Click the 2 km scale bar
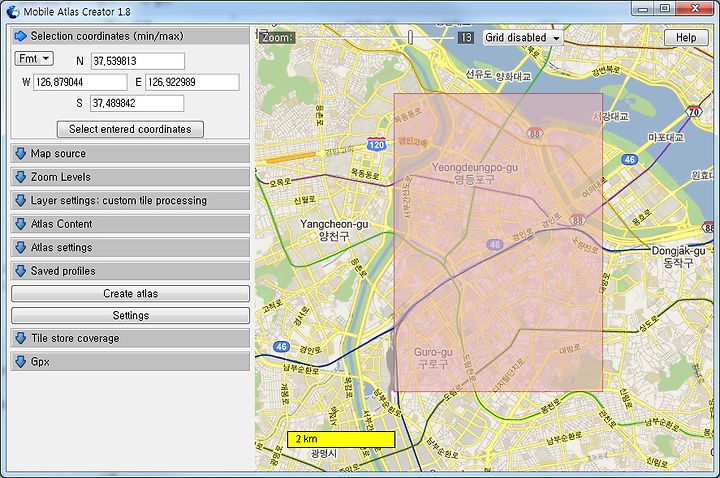The width and height of the screenshot is (720, 478). point(341,439)
